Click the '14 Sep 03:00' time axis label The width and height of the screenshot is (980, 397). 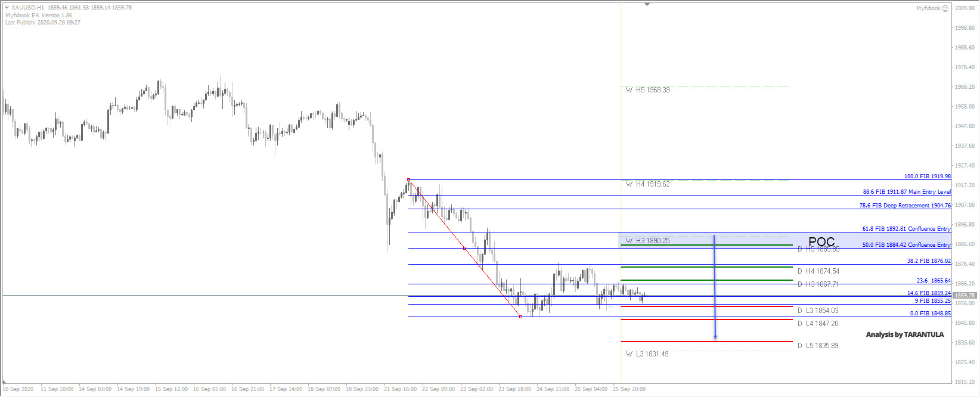coord(95,389)
